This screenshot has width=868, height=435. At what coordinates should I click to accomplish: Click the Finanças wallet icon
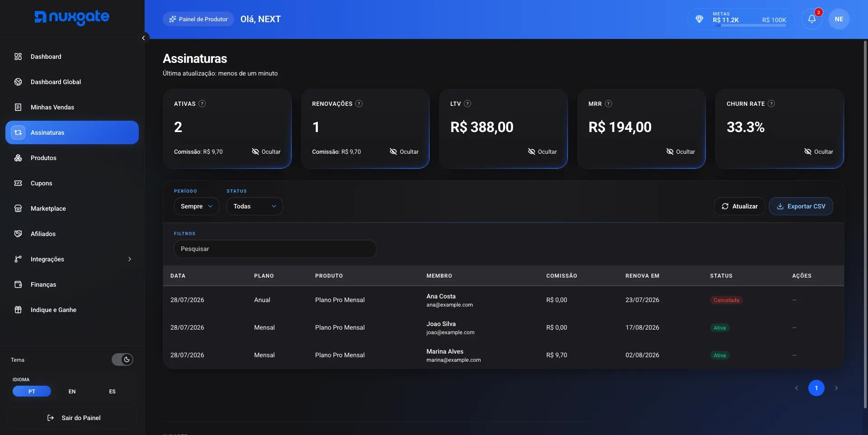[18, 284]
